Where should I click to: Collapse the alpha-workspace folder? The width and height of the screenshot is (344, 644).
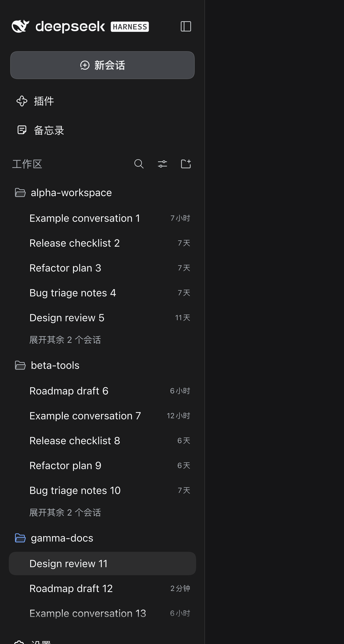pyautogui.click(x=102, y=192)
